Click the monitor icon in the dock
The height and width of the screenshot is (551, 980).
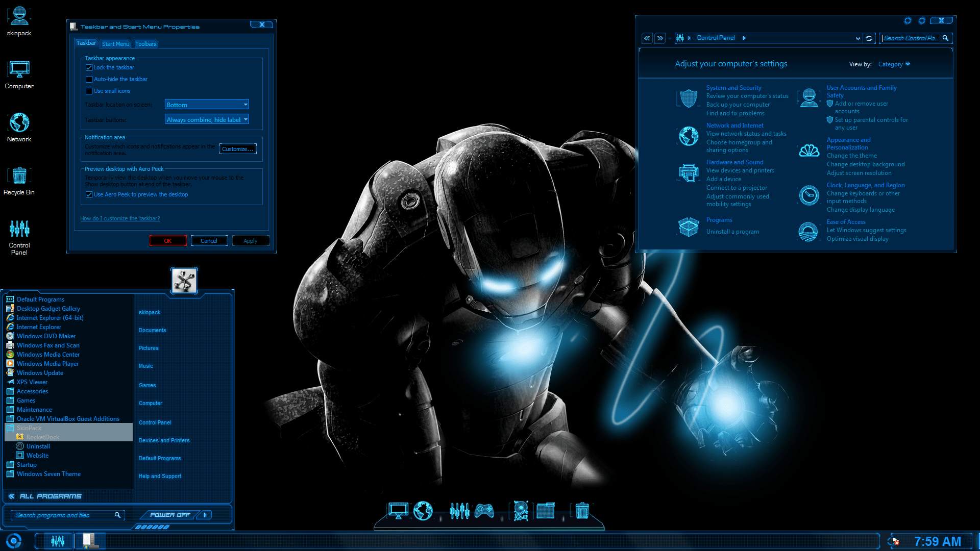[398, 511]
